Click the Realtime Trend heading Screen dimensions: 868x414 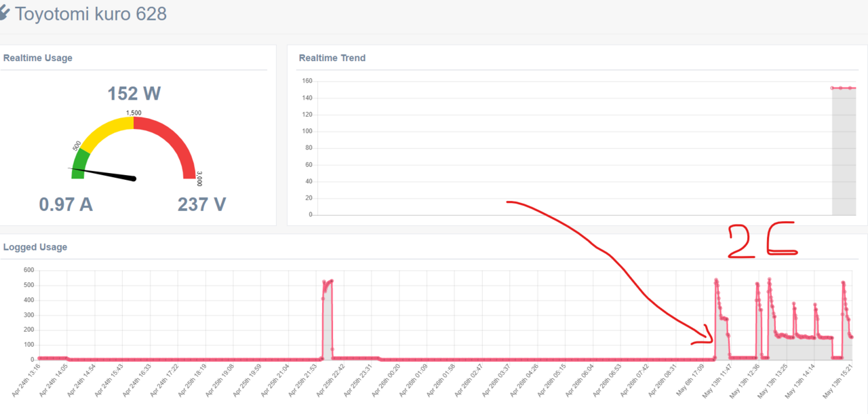point(332,58)
